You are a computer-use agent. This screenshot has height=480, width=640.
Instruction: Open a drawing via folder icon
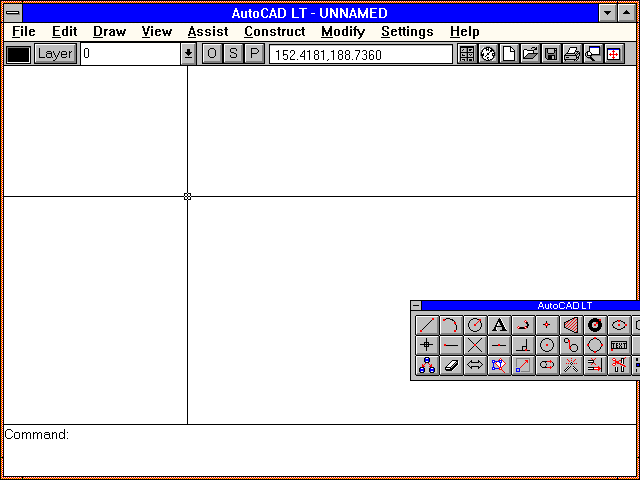coord(530,54)
